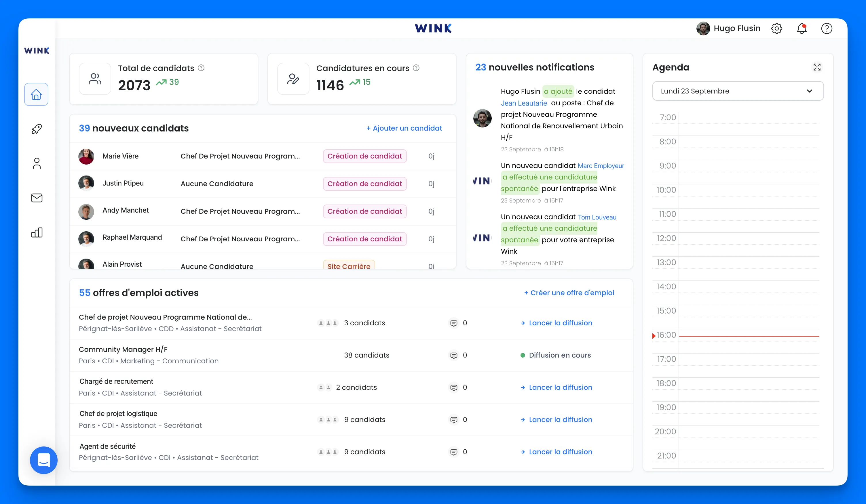Open the statistics bar chart icon
This screenshot has height=504, width=866.
tap(37, 232)
